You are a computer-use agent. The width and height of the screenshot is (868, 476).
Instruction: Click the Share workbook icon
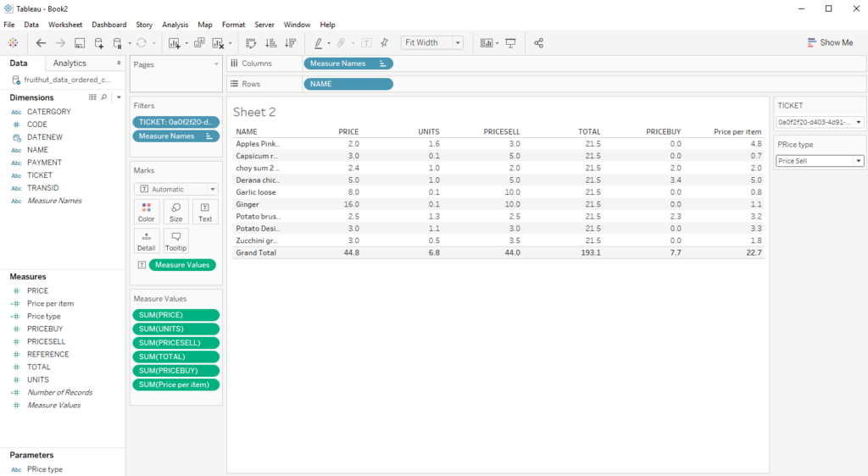(x=539, y=42)
